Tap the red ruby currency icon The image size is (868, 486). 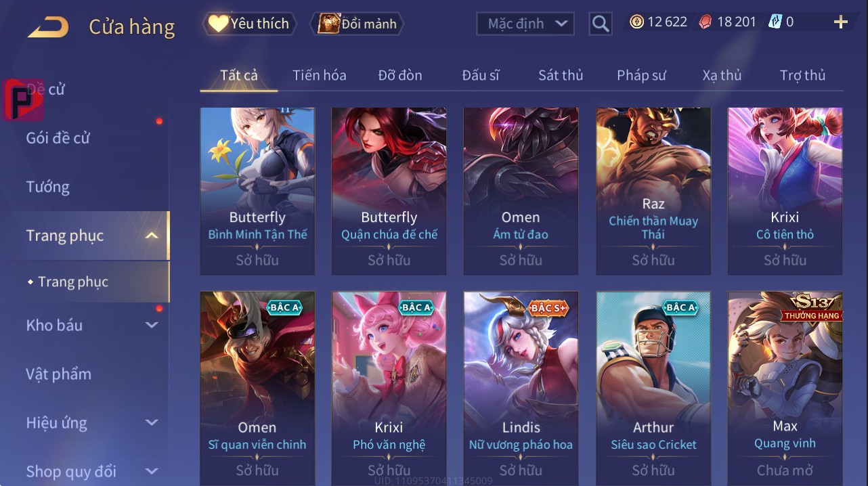(x=706, y=22)
